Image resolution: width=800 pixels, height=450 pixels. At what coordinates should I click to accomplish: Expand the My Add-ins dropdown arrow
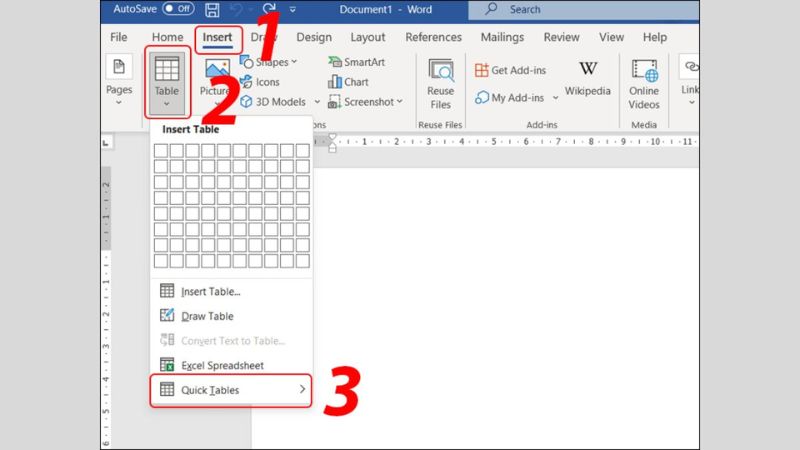click(x=555, y=98)
